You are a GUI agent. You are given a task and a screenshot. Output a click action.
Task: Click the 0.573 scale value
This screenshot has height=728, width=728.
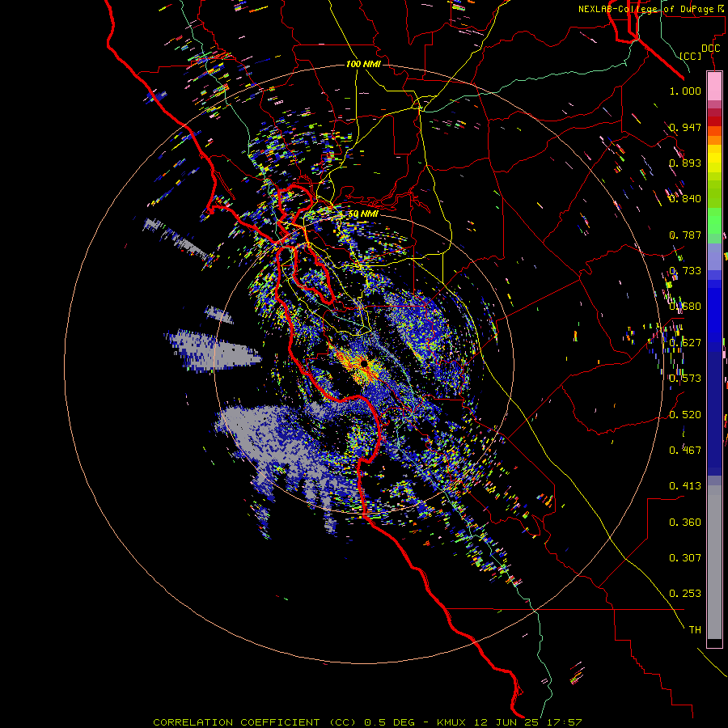tap(685, 378)
